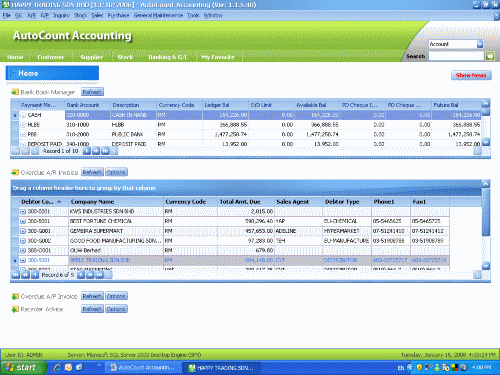Open Internet Explorer from quick launch

57,367
